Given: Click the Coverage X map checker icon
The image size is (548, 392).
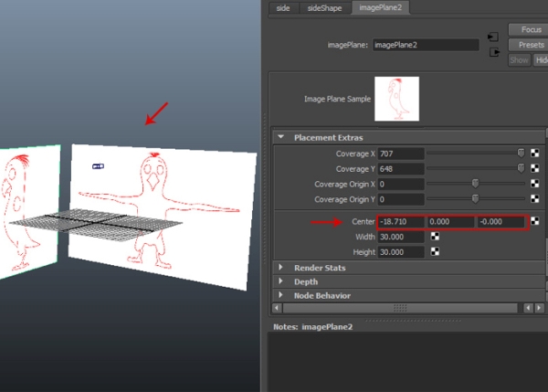Looking at the screenshot, I should [534, 154].
